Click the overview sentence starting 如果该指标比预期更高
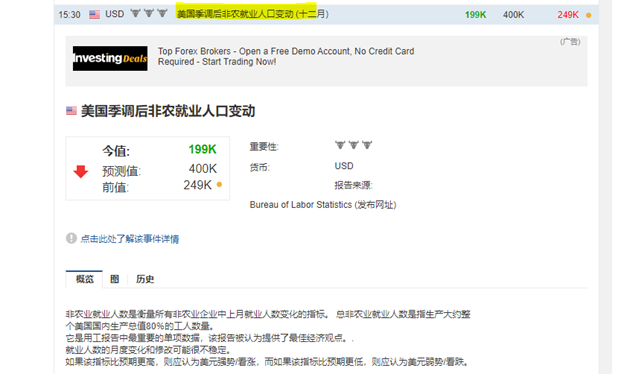This screenshot has width=624, height=374. tap(268, 362)
